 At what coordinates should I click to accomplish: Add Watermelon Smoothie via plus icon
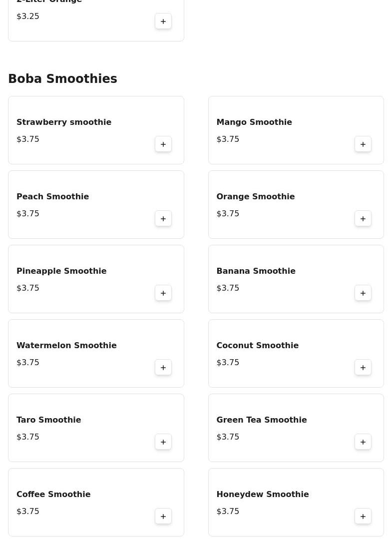click(163, 368)
